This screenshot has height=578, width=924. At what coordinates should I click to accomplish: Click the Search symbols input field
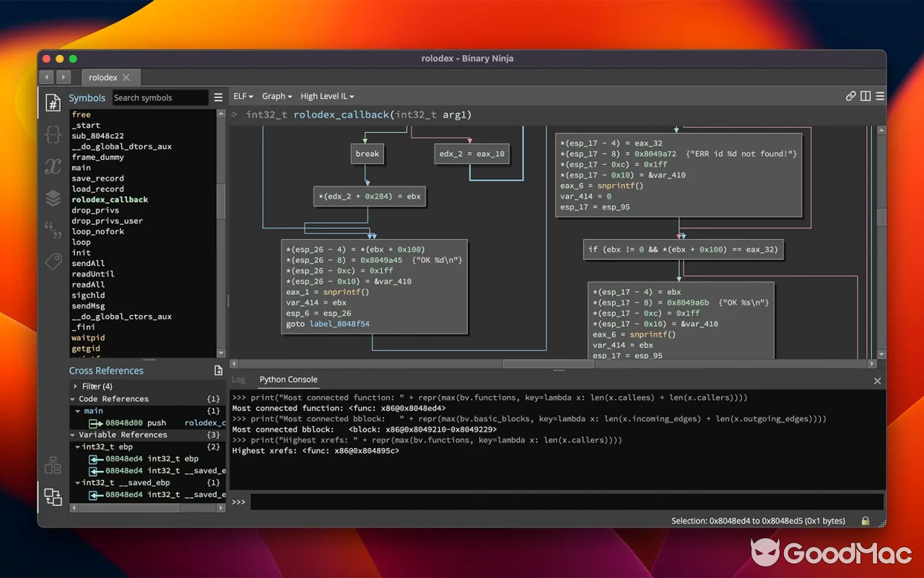160,98
